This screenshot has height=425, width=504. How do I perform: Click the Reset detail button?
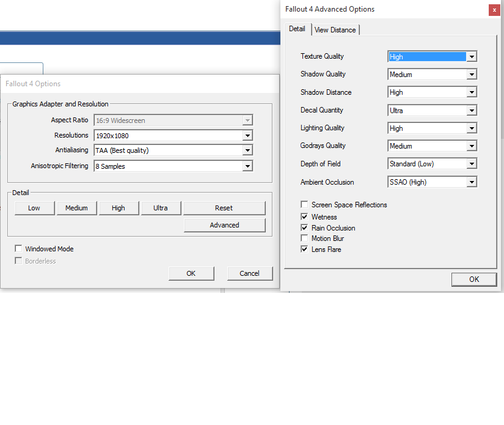[224, 208]
